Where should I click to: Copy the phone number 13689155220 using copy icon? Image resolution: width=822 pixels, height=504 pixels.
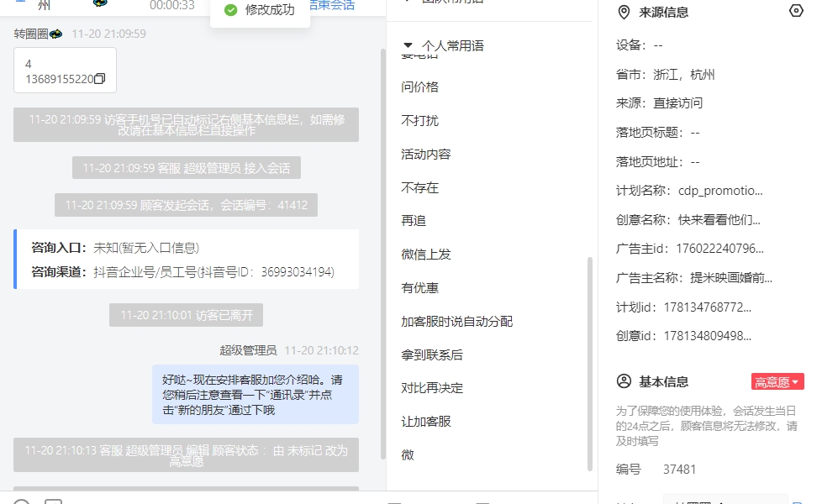(100, 79)
